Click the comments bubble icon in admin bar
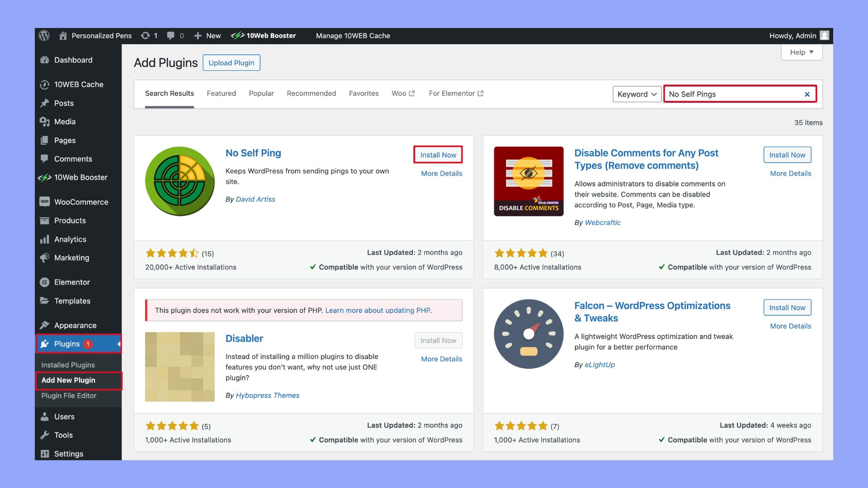 pos(170,36)
